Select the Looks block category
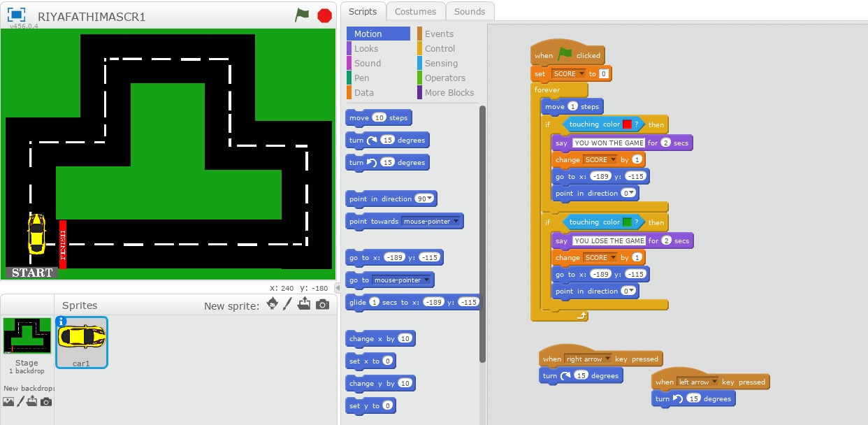This screenshot has height=425, width=868. [366, 48]
